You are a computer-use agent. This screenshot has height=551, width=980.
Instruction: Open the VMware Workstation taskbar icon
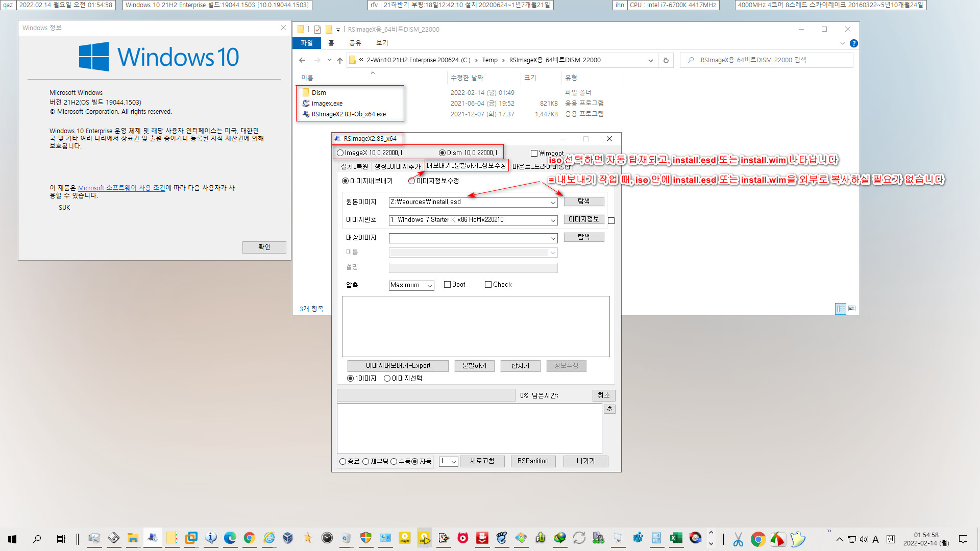[x=191, y=538]
